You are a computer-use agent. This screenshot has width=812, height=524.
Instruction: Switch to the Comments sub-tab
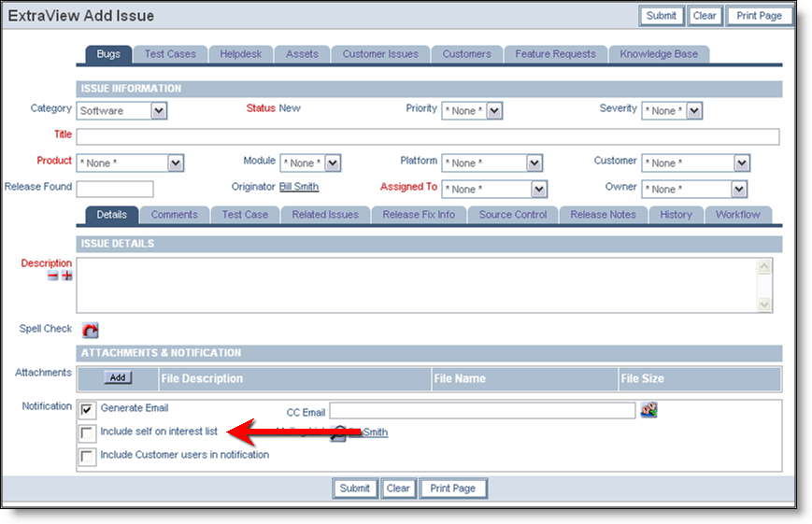pos(175,215)
